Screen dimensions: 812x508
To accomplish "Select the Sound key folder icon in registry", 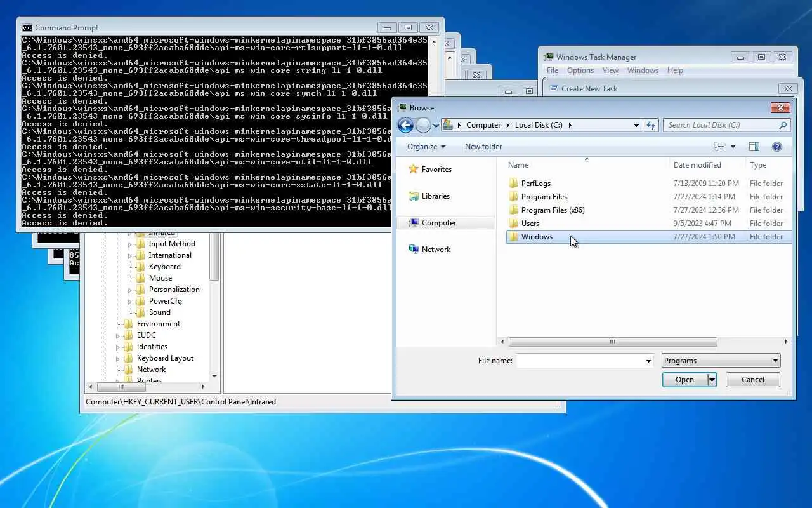I will click(x=141, y=312).
